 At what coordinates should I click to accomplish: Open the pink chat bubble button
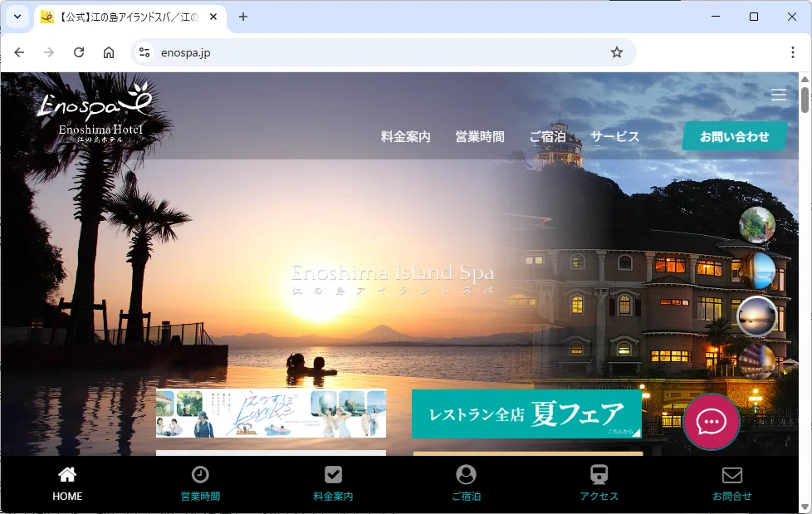[x=711, y=422]
